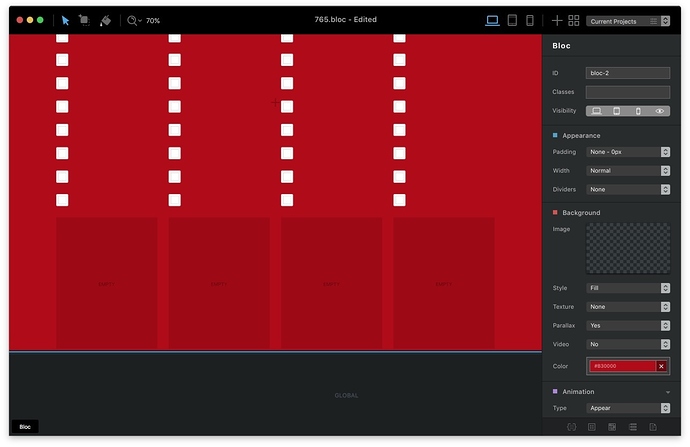Toggle mobile visibility for the bloc
The height and width of the screenshot is (447, 690).
point(638,111)
